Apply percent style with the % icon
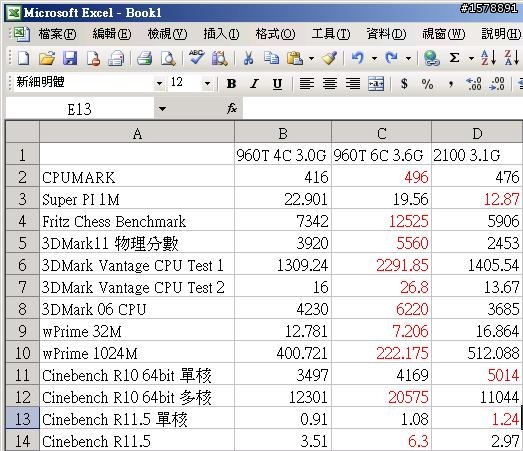523x451 pixels. [x=427, y=83]
